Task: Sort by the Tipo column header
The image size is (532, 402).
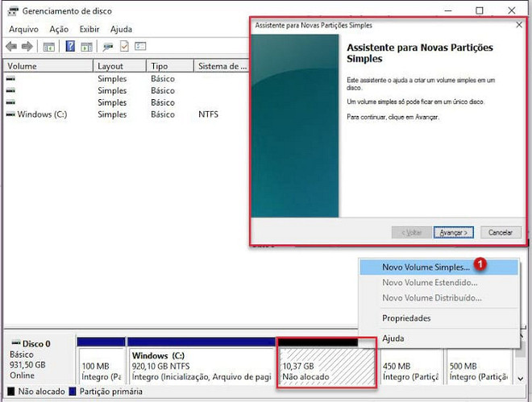Action: point(170,66)
